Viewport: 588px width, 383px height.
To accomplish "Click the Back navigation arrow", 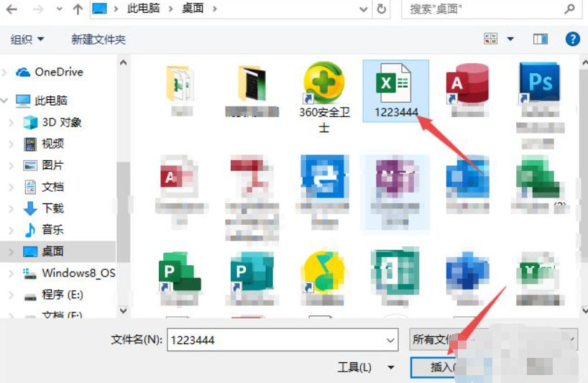I will click(x=12, y=9).
